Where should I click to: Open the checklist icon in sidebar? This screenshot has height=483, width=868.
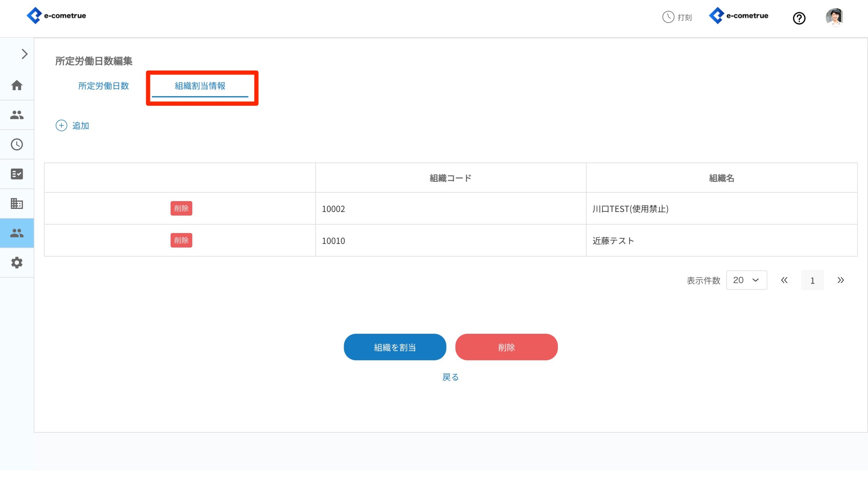(x=17, y=174)
